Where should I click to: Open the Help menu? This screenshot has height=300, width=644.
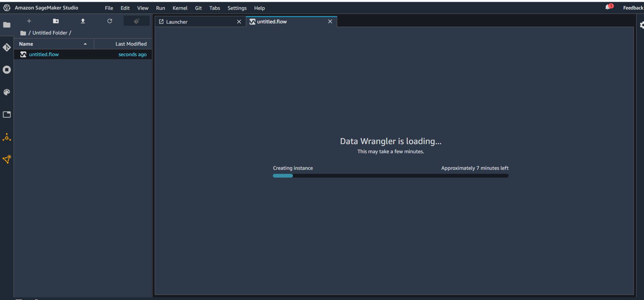tap(259, 8)
